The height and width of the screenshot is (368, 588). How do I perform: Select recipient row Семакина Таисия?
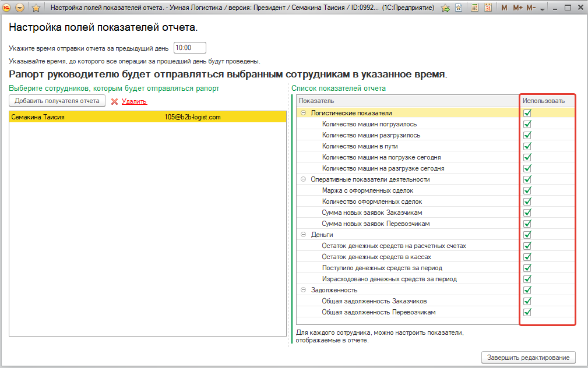(x=147, y=117)
